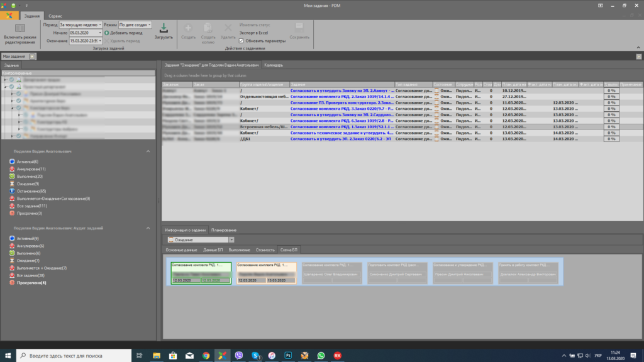Open the task Согласование ПЗ. Проверить конструктора
This screenshot has height=362, width=644.
(341, 102)
